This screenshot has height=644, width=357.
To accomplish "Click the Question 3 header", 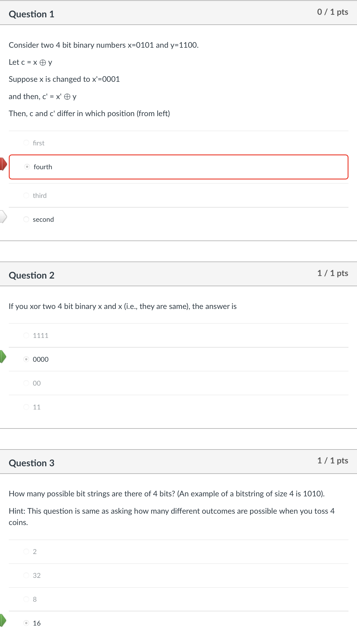I will click(x=32, y=463).
